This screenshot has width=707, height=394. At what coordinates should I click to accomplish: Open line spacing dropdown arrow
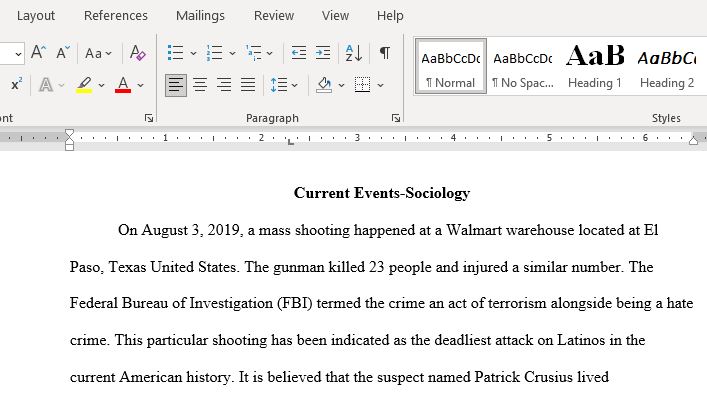coord(294,85)
